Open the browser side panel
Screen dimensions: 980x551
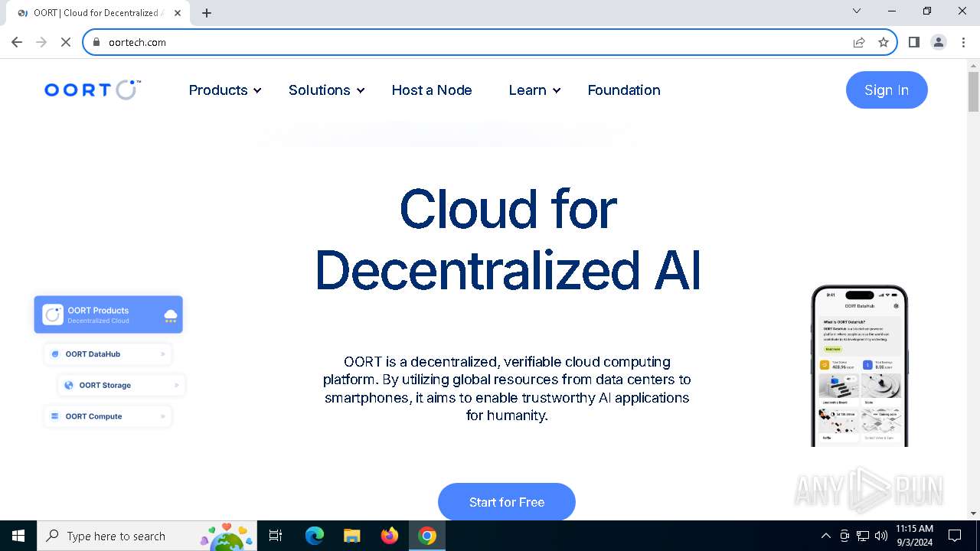[x=914, y=42]
